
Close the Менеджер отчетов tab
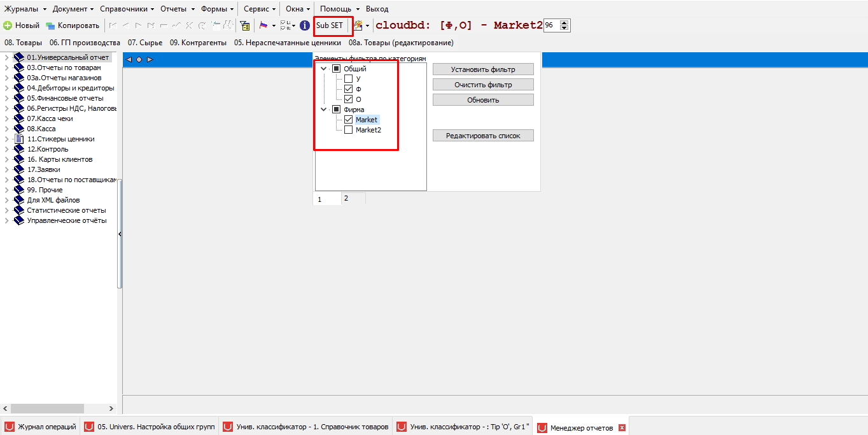pos(622,428)
